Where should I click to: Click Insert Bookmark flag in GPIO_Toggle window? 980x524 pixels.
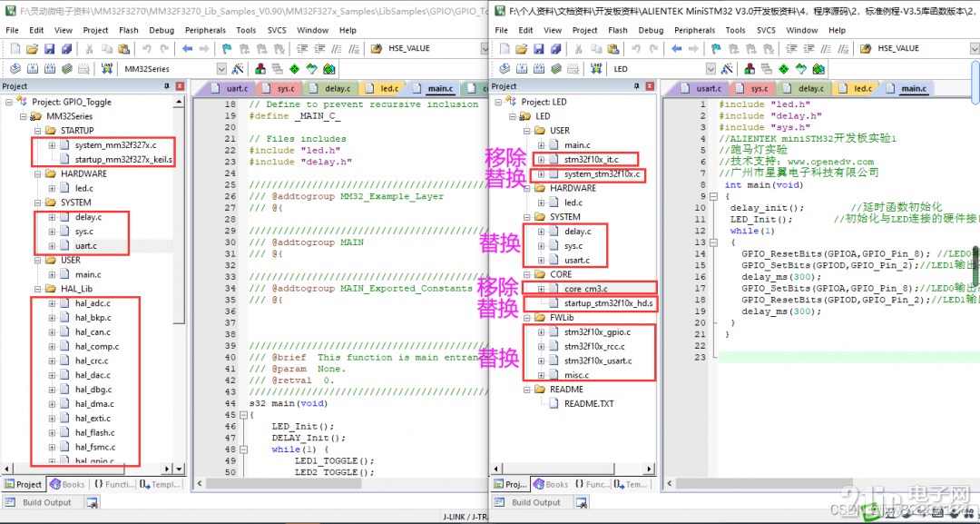pyautogui.click(x=228, y=48)
